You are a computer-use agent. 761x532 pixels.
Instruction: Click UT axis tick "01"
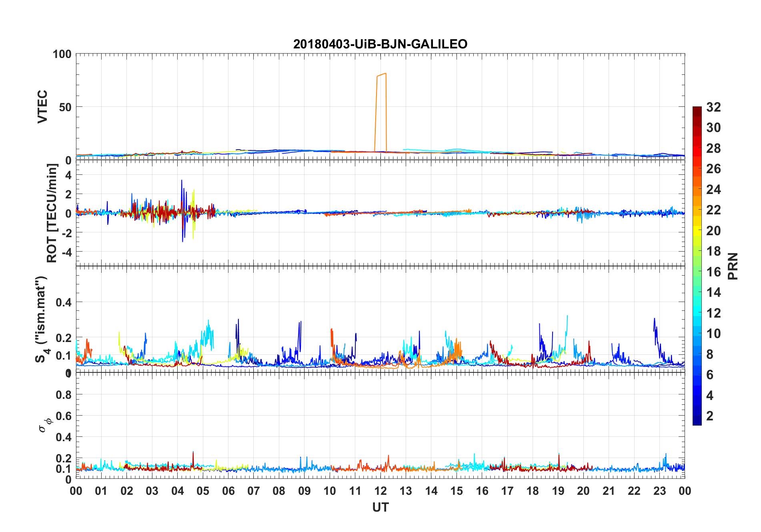click(x=101, y=491)
